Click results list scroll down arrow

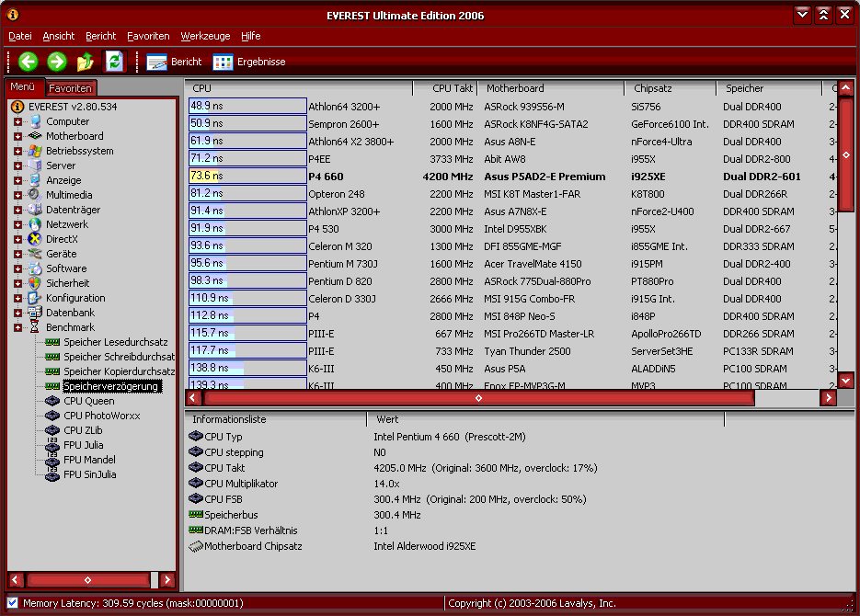click(846, 381)
